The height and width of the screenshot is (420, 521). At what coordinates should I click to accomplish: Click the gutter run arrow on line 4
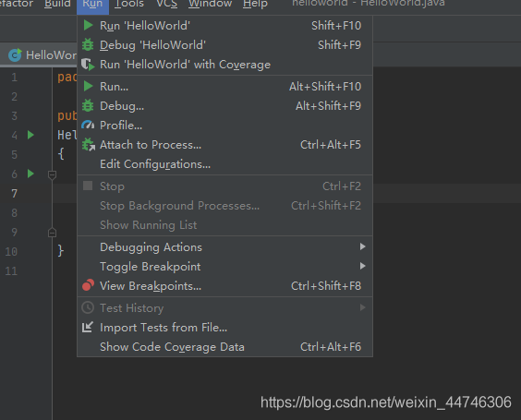[x=30, y=135]
